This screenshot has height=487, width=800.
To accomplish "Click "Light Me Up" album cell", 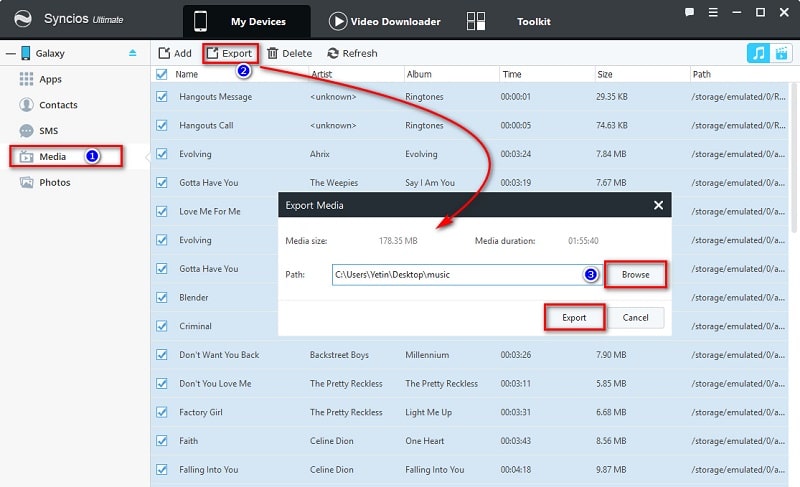I will tap(429, 412).
